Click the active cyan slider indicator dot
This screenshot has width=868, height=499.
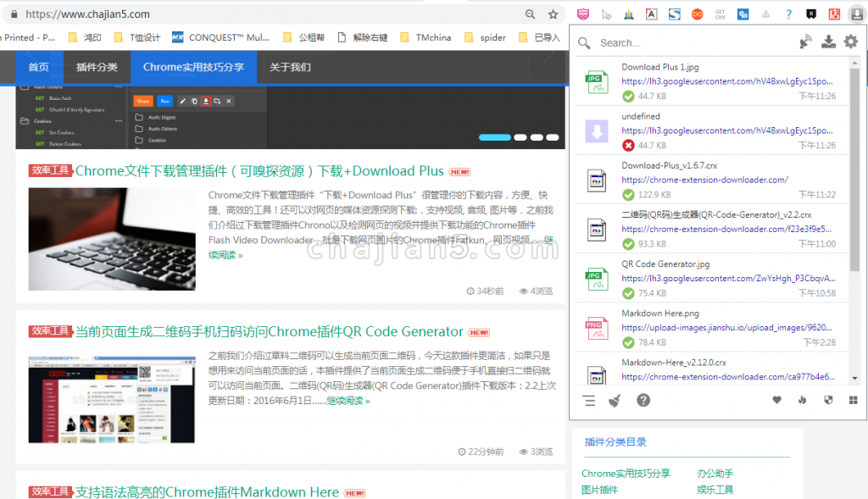(x=495, y=137)
